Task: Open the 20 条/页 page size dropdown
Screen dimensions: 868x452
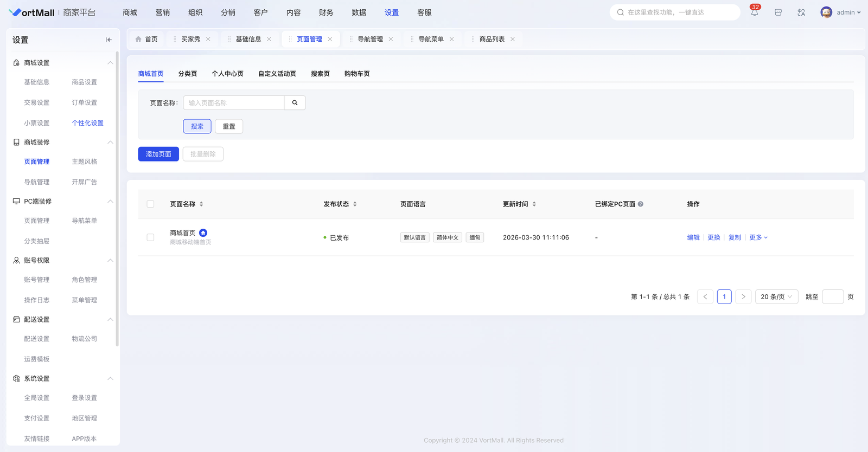Action: (x=776, y=296)
